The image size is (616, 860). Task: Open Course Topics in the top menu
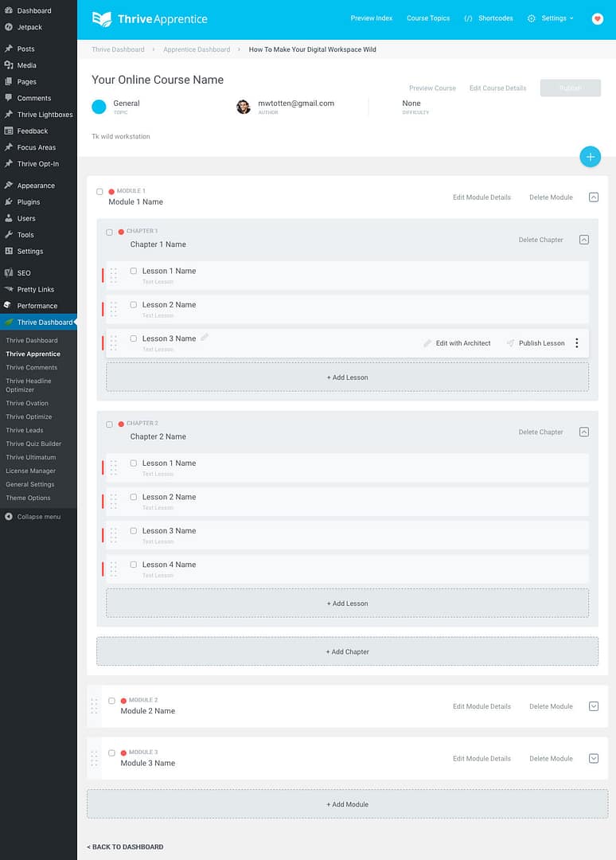click(x=428, y=18)
